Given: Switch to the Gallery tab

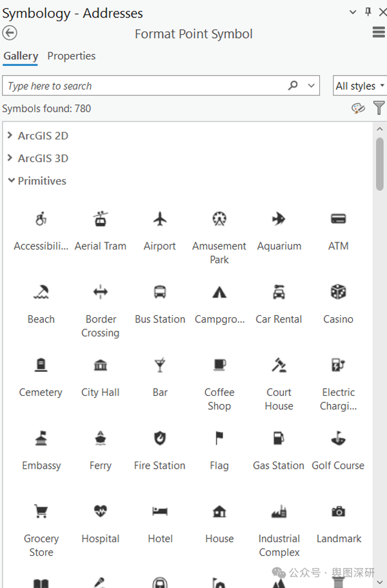Looking at the screenshot, I should click(21, 56).
